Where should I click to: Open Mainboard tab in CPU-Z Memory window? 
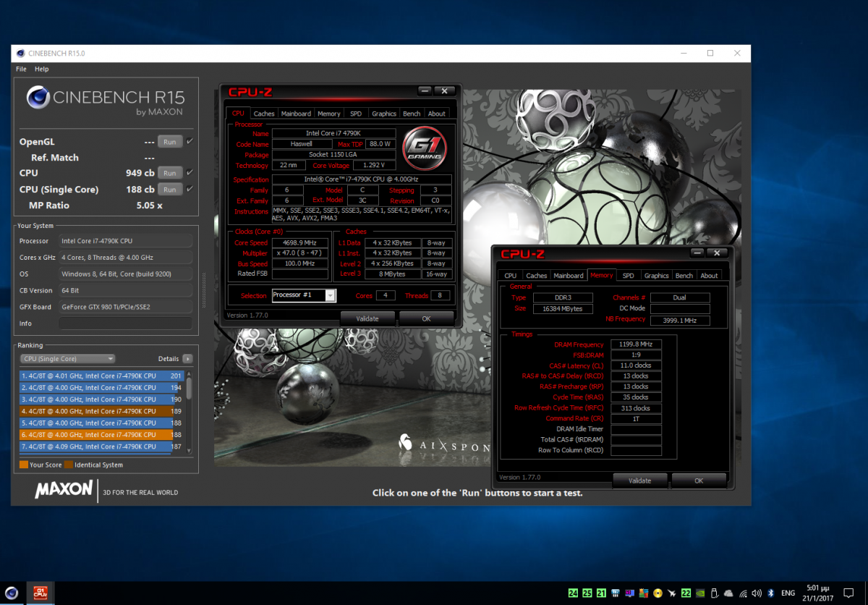pyautogui.click(x=569, y=276)
